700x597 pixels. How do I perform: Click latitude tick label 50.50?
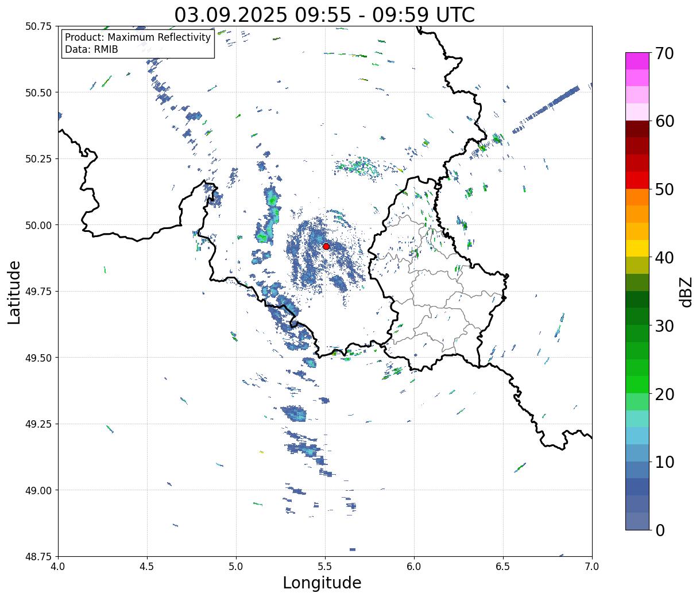38,92
